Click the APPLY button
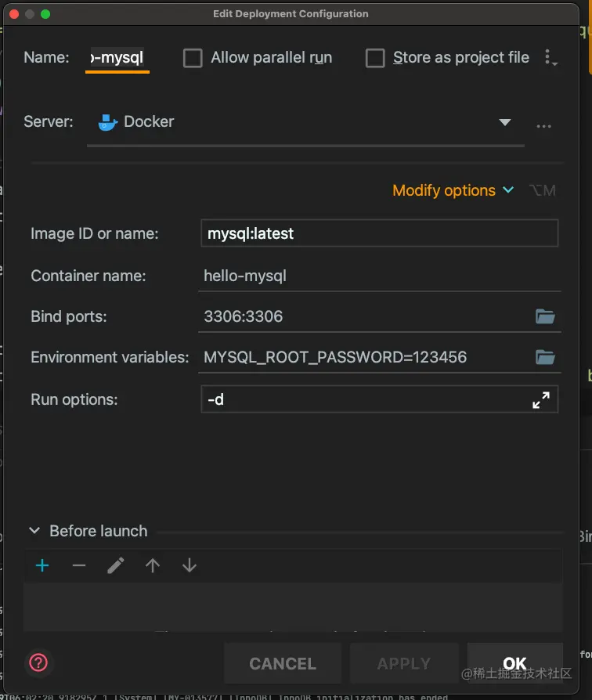 click(x=404, y=663)
